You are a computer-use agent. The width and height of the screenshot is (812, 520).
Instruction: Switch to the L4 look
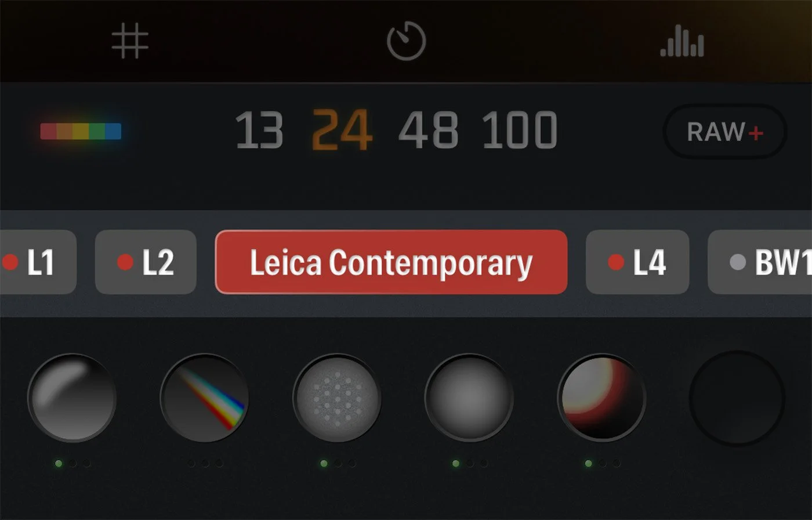637,262
